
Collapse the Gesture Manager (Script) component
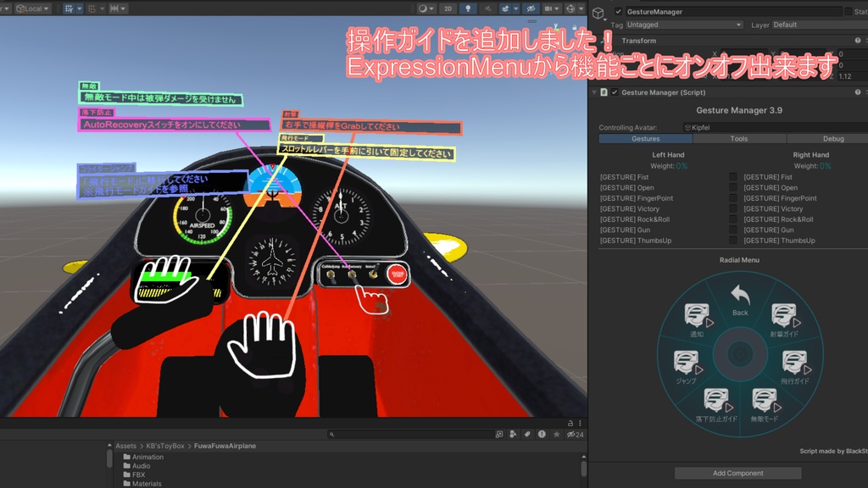click(594, 92)
